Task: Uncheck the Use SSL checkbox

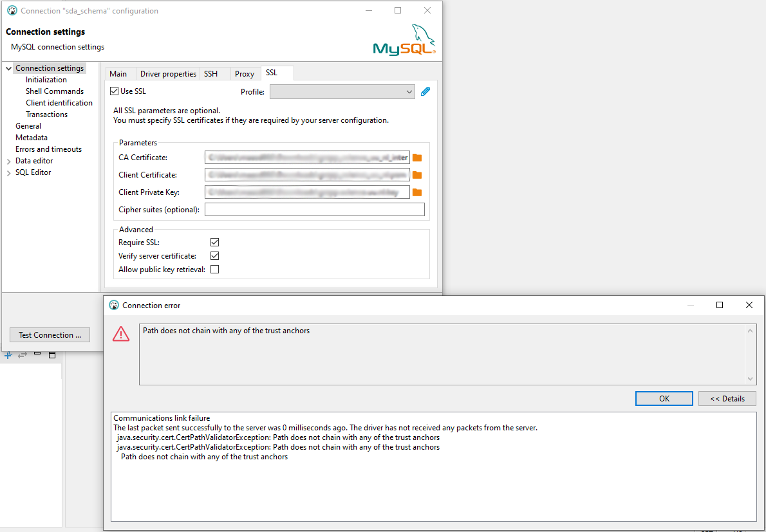Action: (x=114, y=91)
